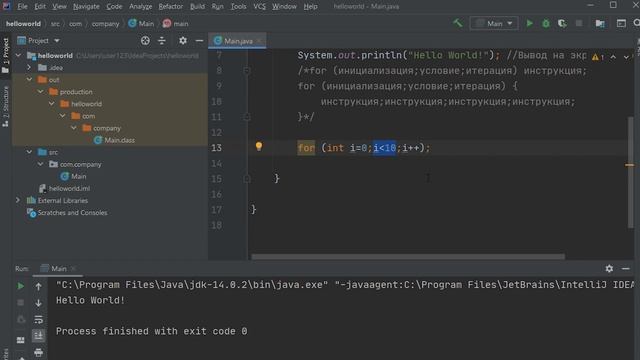The width and height of the screenshot is (640, 360).
Task: Close the Main.java editor tab
Action: pos(259,41)
